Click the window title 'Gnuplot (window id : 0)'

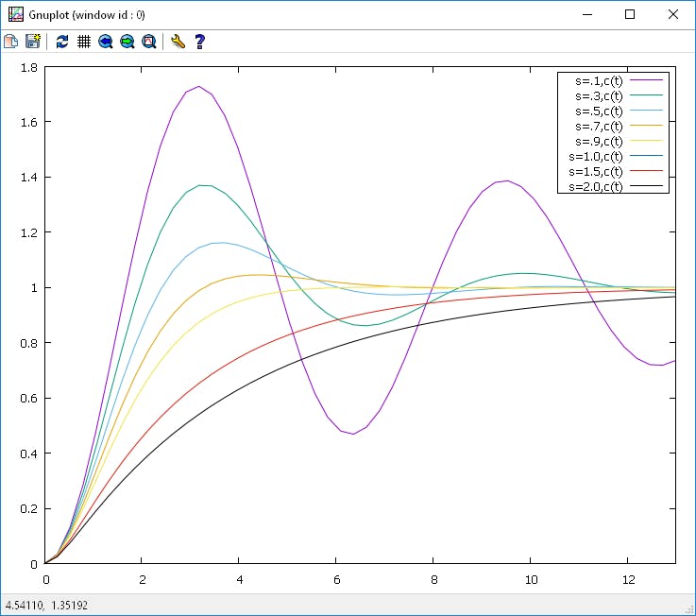point(87,15)
